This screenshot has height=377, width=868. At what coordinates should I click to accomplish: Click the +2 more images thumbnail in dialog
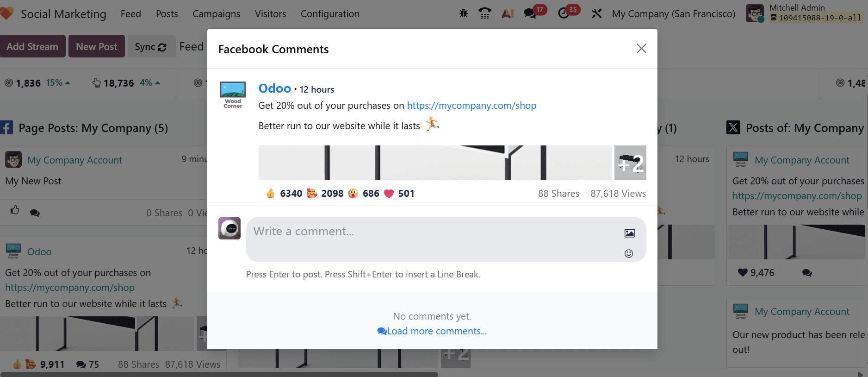pyautogui.click(x=630, y=163)
